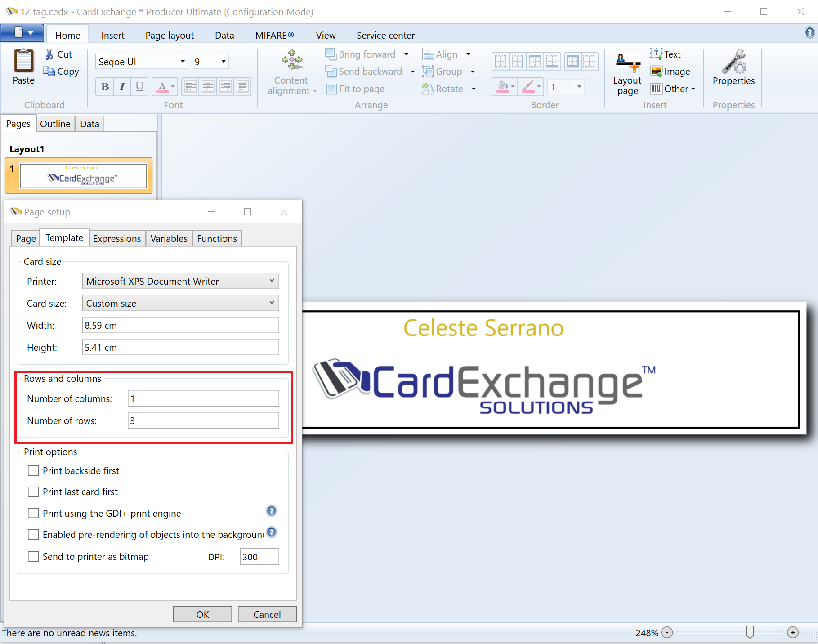
Task: Insert a Text object
Action: click(666, 54)
